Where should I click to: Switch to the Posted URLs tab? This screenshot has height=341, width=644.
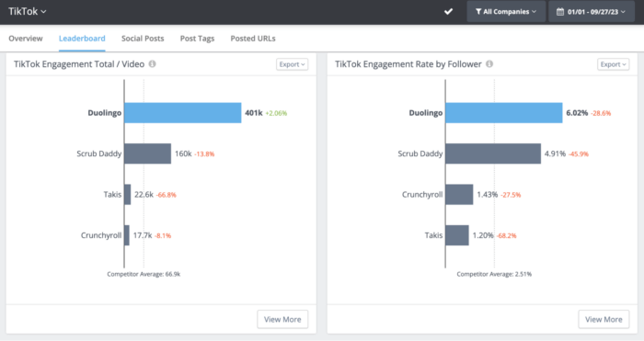(x=253, y=39)
